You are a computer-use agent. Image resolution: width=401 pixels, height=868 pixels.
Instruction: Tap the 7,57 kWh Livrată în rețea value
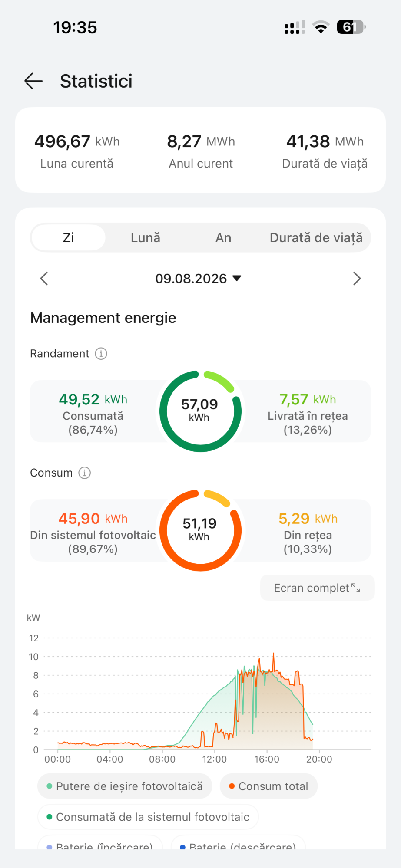tap(308, 399)
